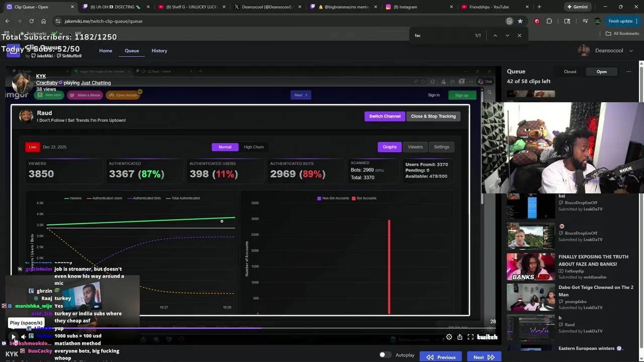Open Viewers view in clip
This screenshot has width=644, height=362.
[x=415, y=147]
